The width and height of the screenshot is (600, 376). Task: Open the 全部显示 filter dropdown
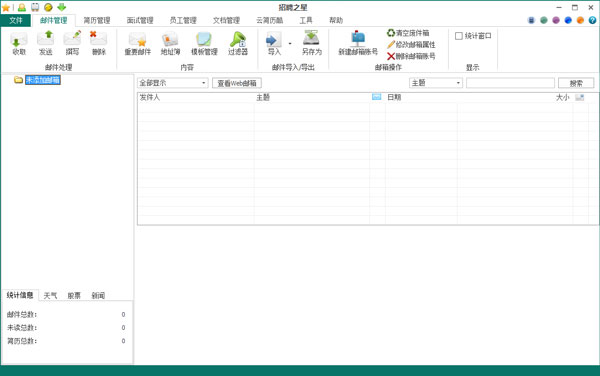tap(173, 83)
